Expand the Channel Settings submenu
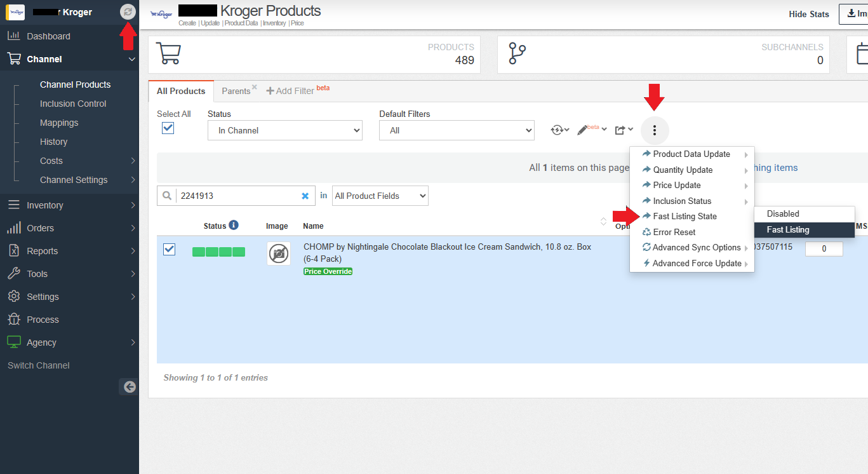The height and width of the screenshot is (474, 868). point(133,180)
